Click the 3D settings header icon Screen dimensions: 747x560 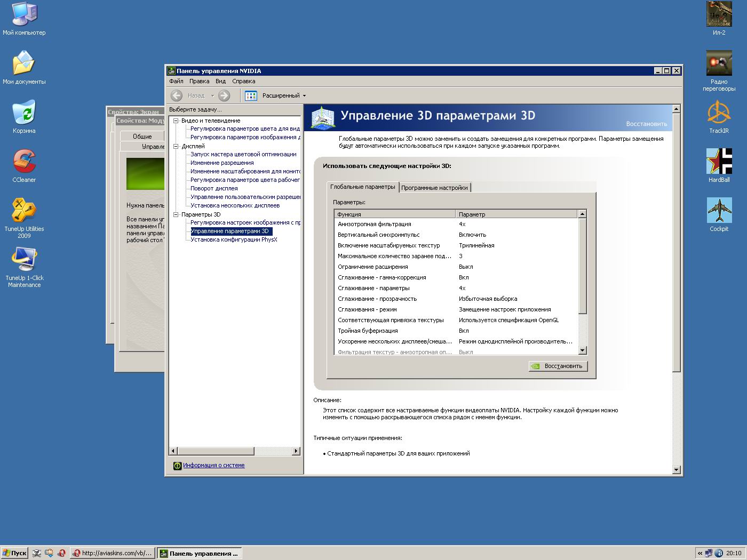tap(323, 117)
